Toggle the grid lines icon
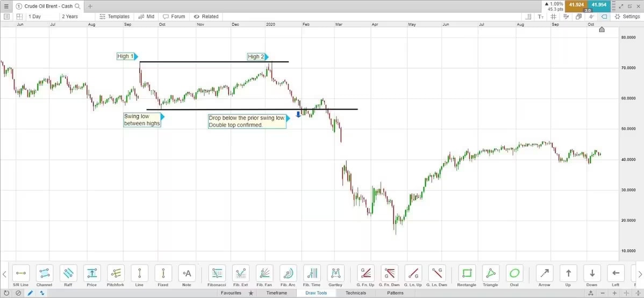 (553, 17)
